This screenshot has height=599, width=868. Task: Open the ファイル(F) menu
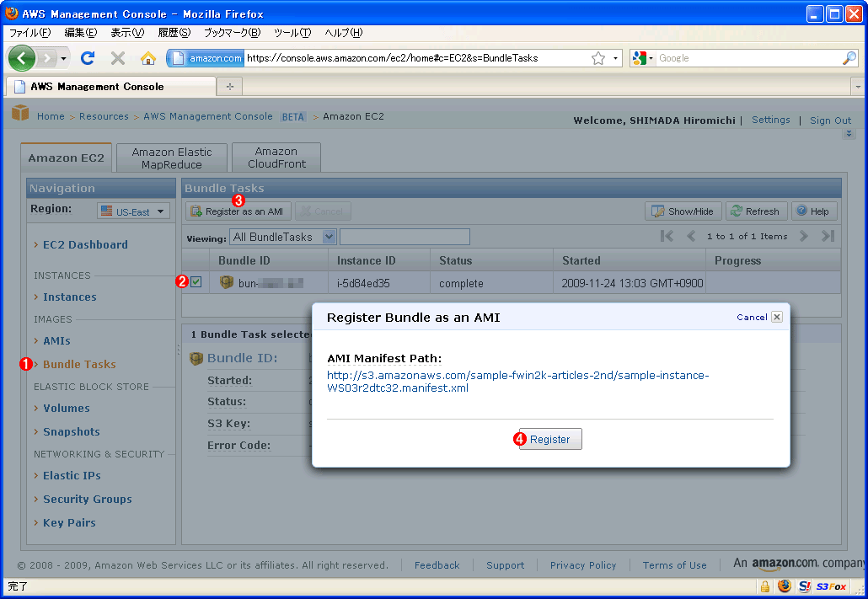coord(29,33)
